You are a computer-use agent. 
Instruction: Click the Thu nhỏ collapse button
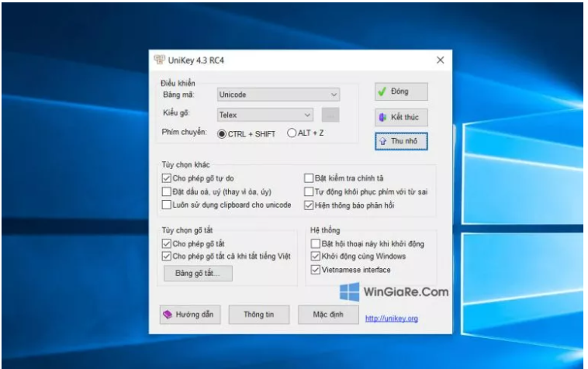401,142
